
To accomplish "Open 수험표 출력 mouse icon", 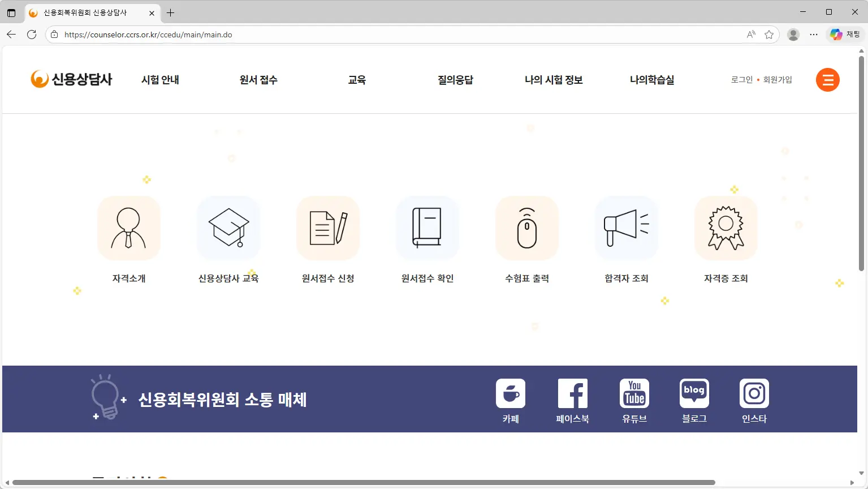I will click(526, 228).
